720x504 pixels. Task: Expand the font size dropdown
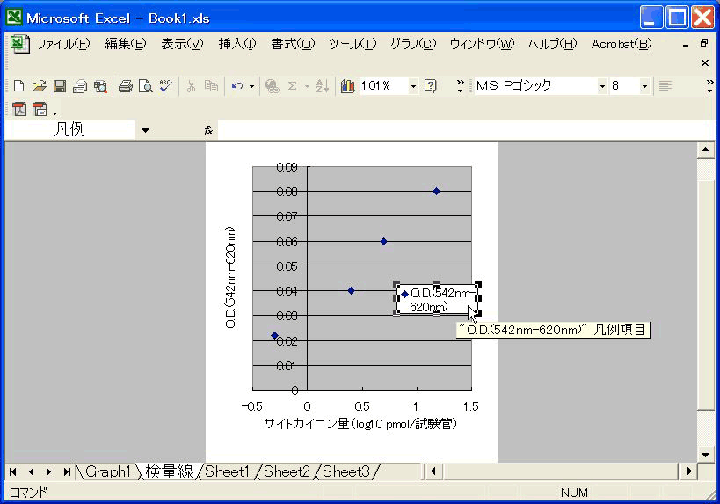[x=644, y=87]
